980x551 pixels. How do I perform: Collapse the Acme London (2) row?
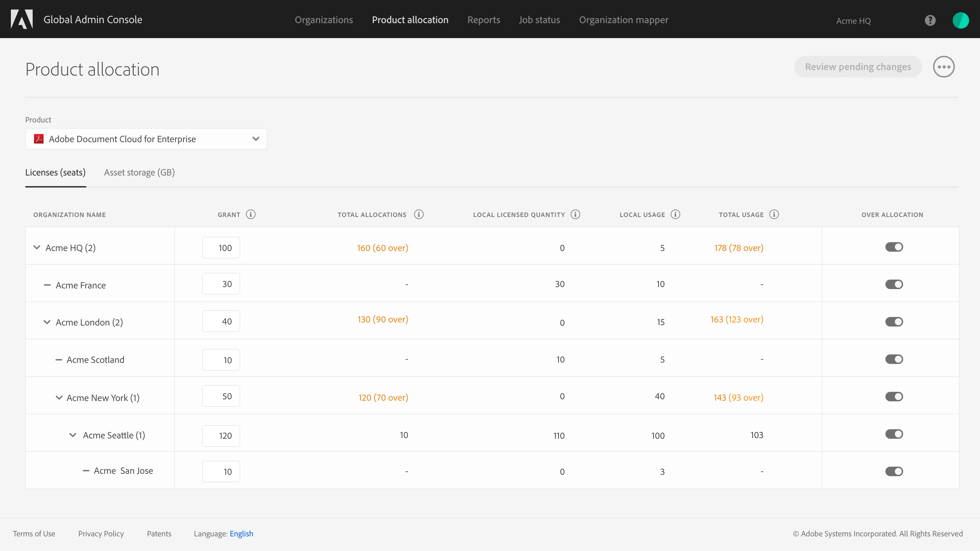click(47, 322)
